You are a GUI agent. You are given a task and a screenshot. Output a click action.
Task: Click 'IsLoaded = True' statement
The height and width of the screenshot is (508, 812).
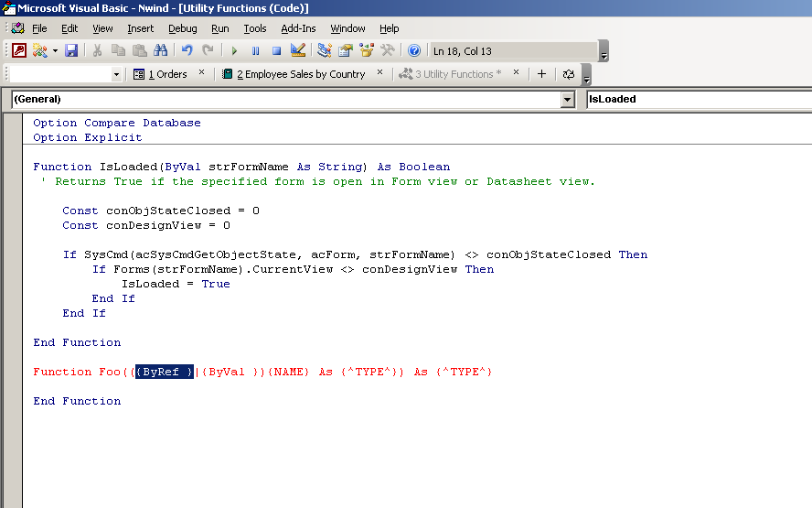click(x=176, y=284)
